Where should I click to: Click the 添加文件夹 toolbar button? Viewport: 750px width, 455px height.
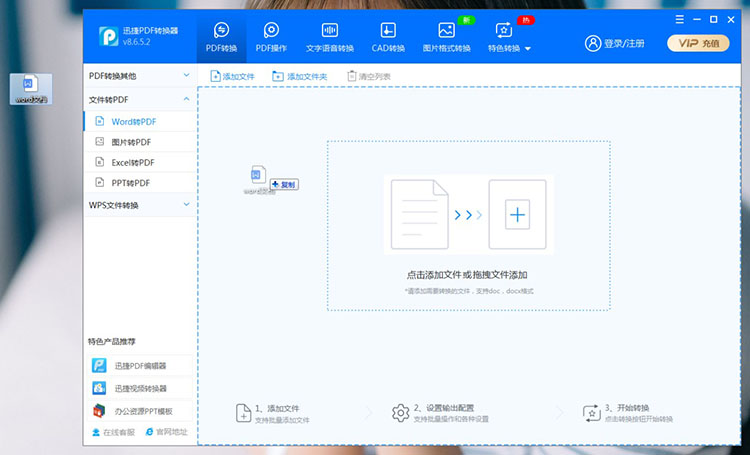pyautogui.click(x=299, y=76)
